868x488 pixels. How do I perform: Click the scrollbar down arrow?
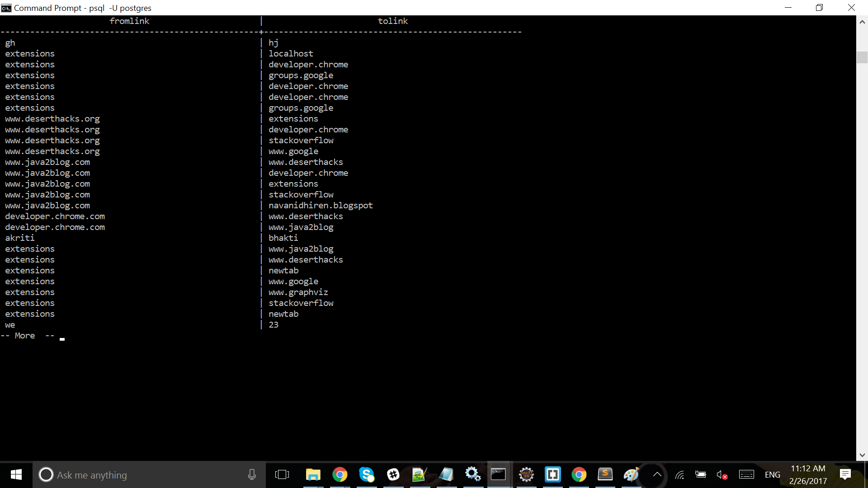[862, 455]
